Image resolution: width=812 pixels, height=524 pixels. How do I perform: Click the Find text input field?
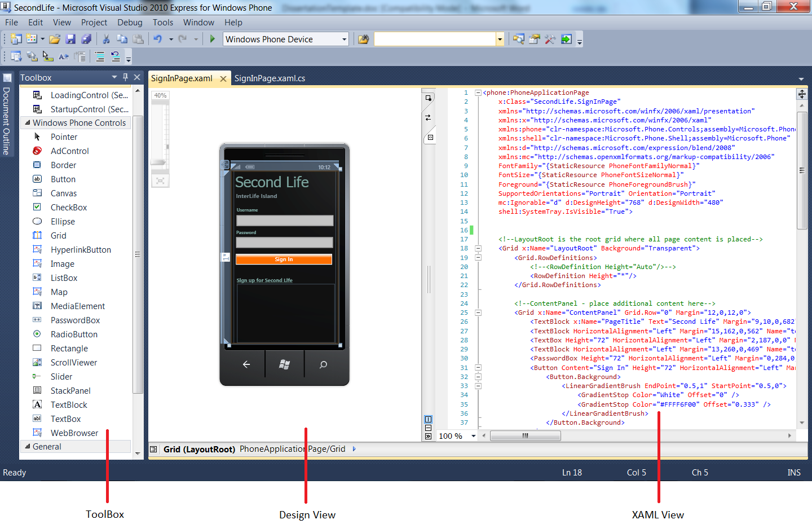(435, 39)
